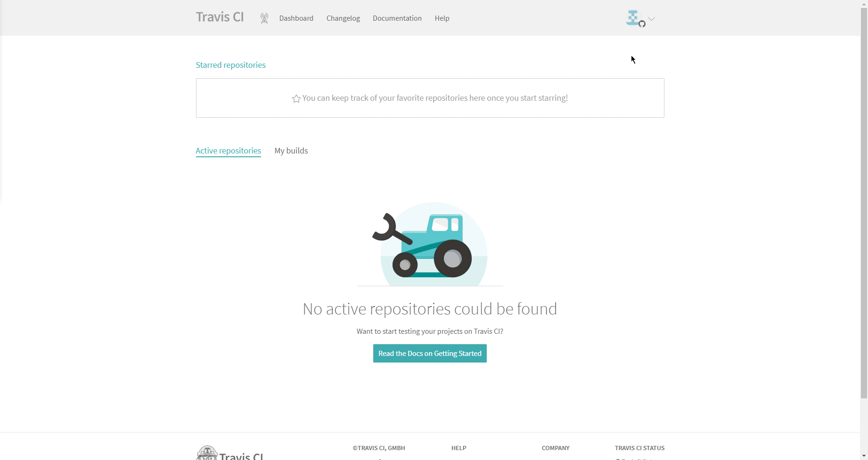
Task: Click the broadcast tower icon
Action: (x=264, y=18)
